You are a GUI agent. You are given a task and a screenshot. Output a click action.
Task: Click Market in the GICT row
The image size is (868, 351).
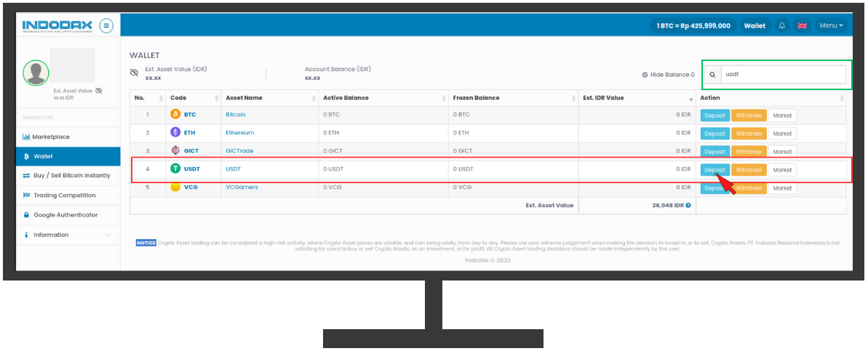tap(782, 151)
